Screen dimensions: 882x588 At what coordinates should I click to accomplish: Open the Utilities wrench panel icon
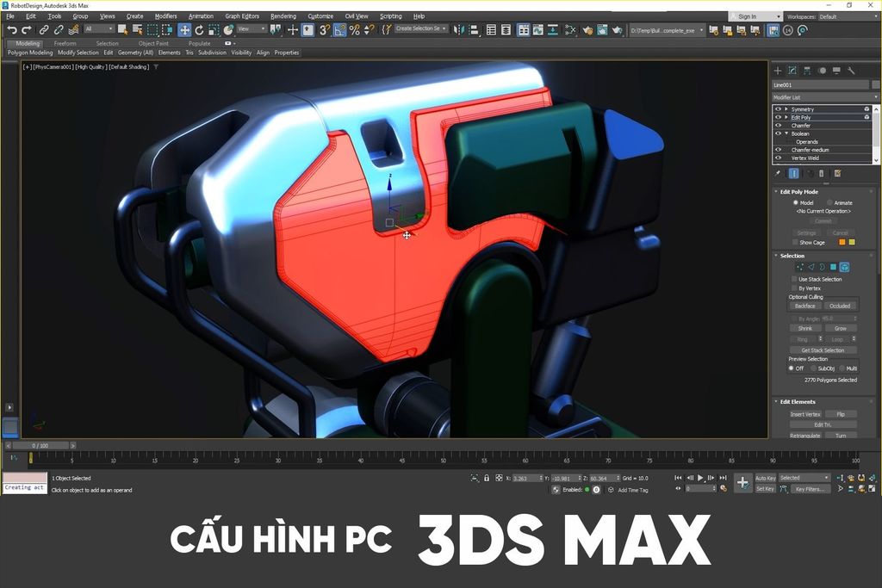tap(851, 71)
